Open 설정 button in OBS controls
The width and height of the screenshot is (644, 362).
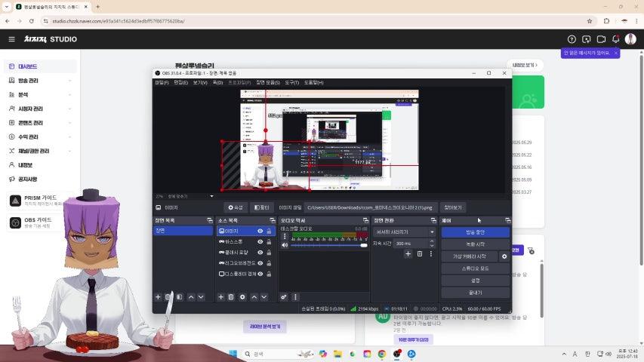click(x=475, y=281)
